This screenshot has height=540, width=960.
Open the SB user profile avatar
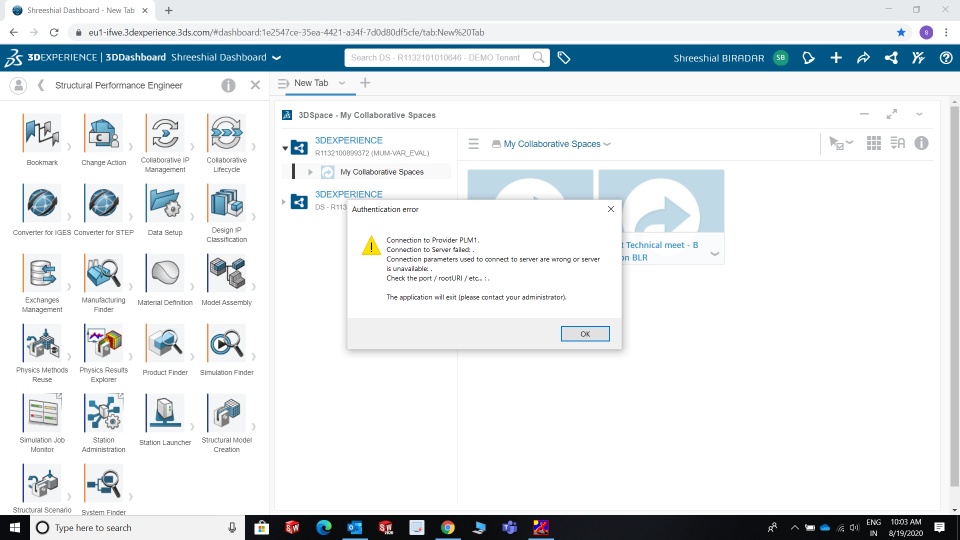[x=781, y=58]
